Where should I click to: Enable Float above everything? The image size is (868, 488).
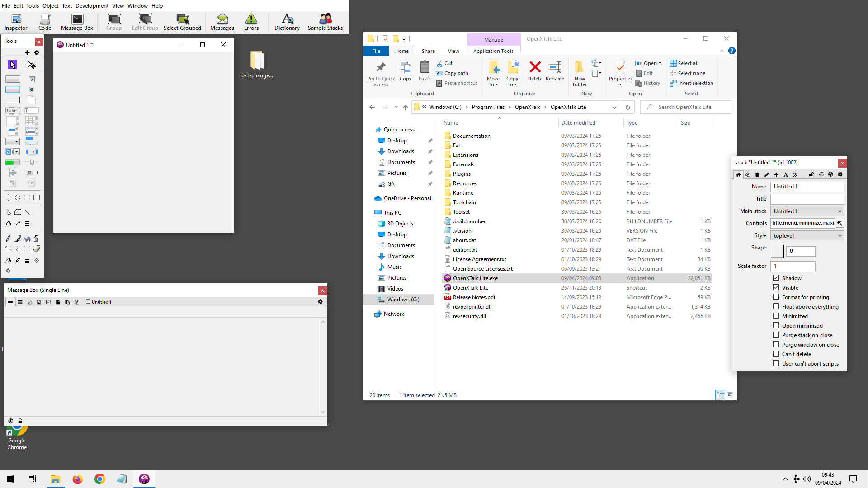776,306
